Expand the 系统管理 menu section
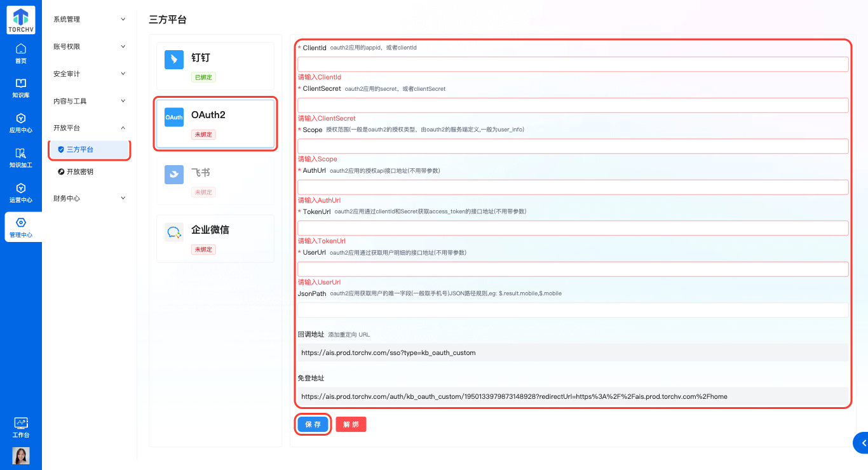Image resolution: width=868 pixels, height=470 pixels. (x=89, y=19)
